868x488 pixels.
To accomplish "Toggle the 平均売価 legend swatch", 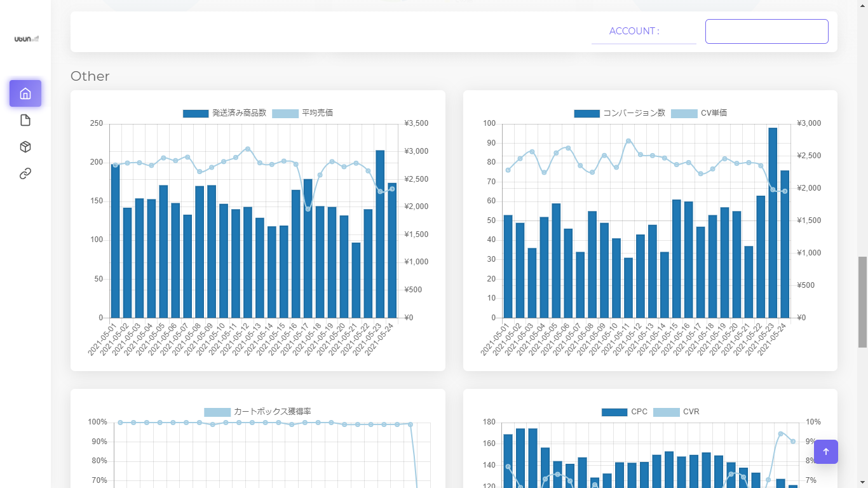I will (x=285, y=113).
